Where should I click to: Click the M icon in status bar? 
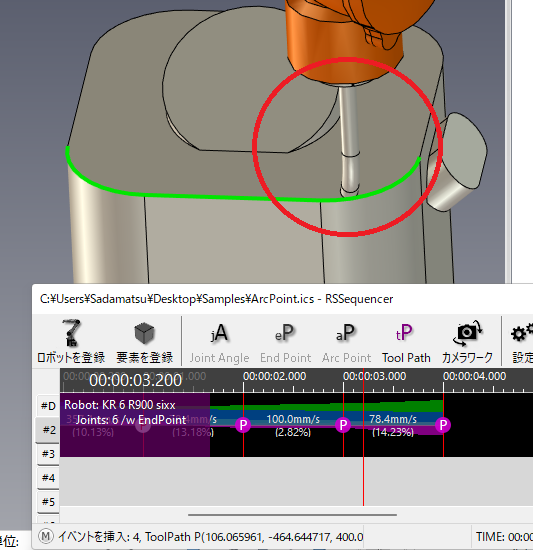46,536
